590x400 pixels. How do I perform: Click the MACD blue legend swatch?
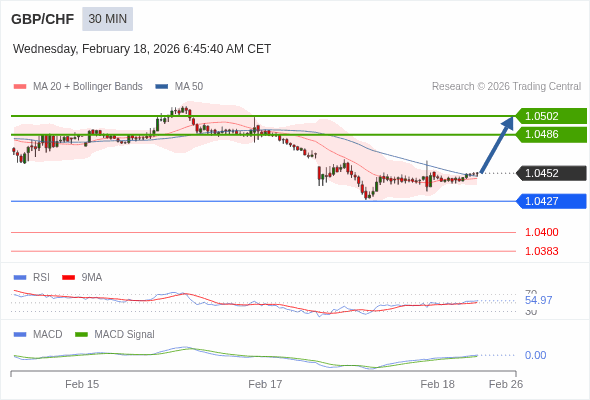click(x=20, y=335)
